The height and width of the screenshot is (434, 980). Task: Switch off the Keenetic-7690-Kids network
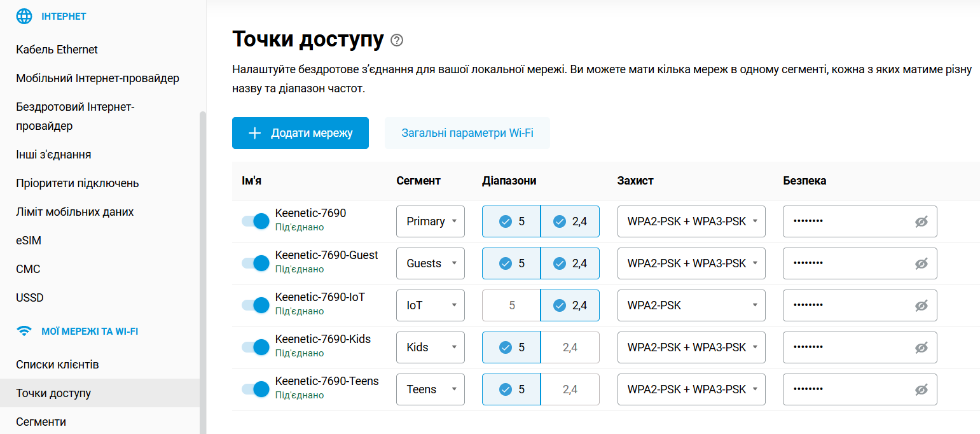(x=256, y=347)
